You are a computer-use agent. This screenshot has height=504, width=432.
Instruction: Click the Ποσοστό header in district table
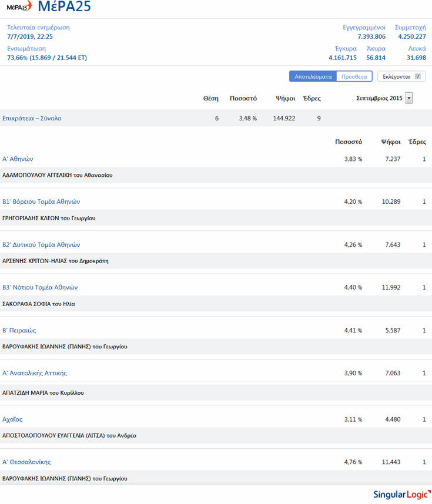pyautogui.click(x=349, y=142)
